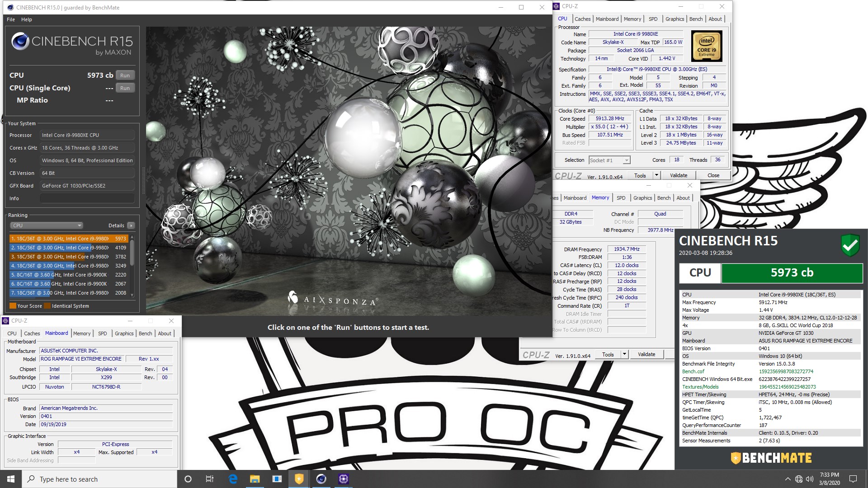
Task: Click the BenchMate green shield checkmark
Action: pyautogui.click(x=850, y=245)
